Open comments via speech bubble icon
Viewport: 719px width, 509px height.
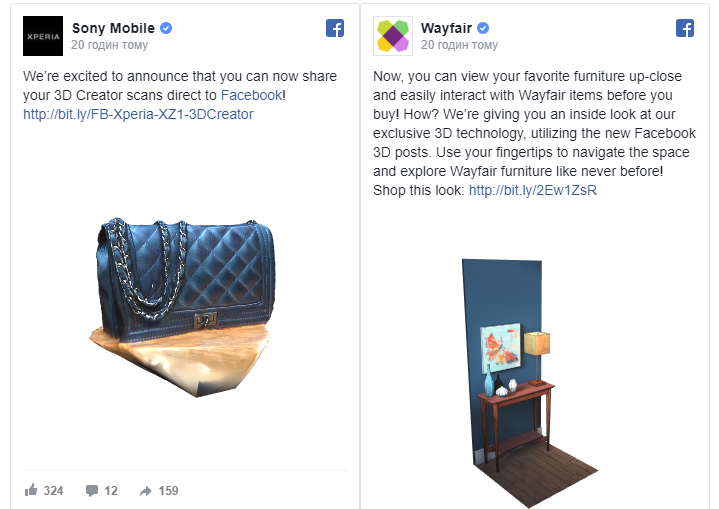click(x=92, y=491)
